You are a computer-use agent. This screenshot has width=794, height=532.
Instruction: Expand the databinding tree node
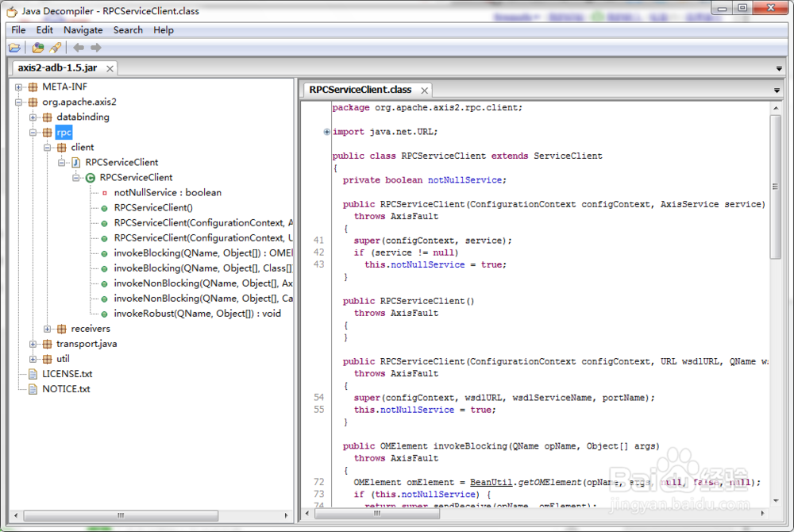(x=33, y=118)
